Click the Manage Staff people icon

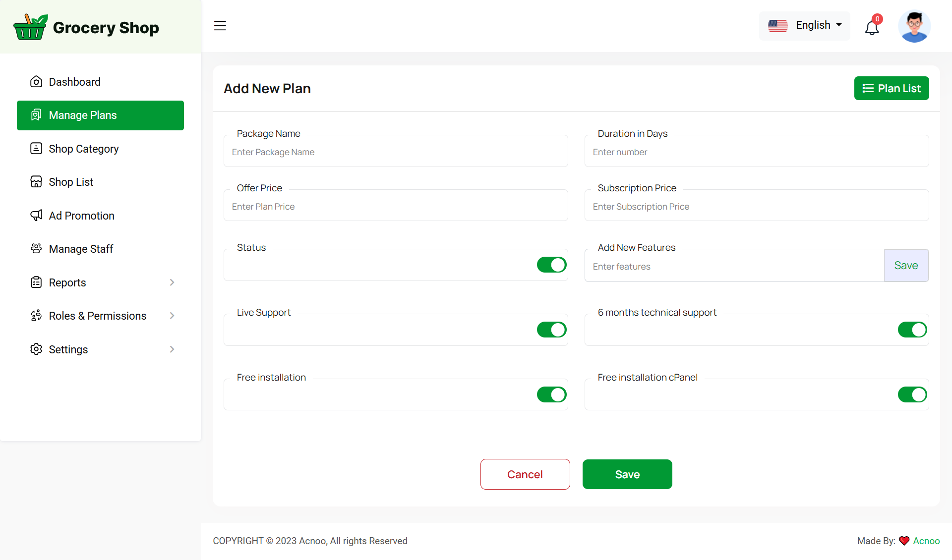tap(36, 249)
